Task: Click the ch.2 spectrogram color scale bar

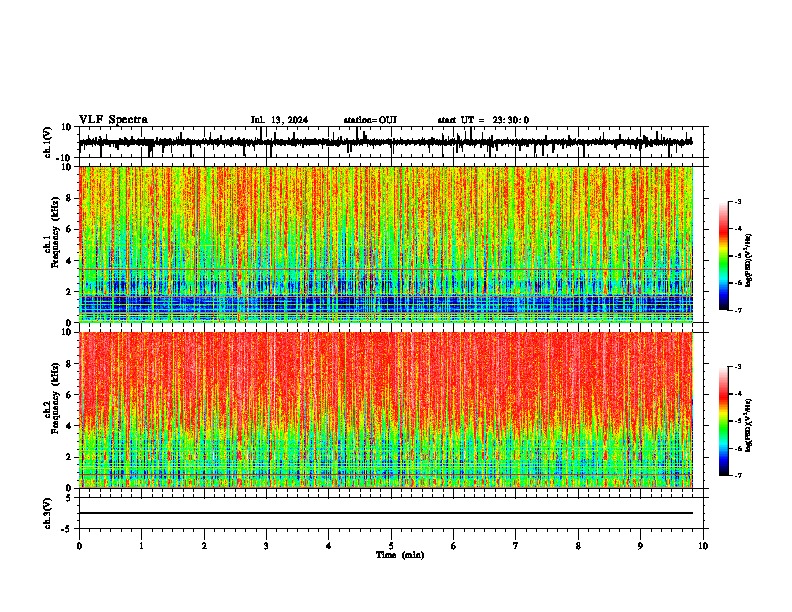Action: pyautogui.click(x=724, y=421)
